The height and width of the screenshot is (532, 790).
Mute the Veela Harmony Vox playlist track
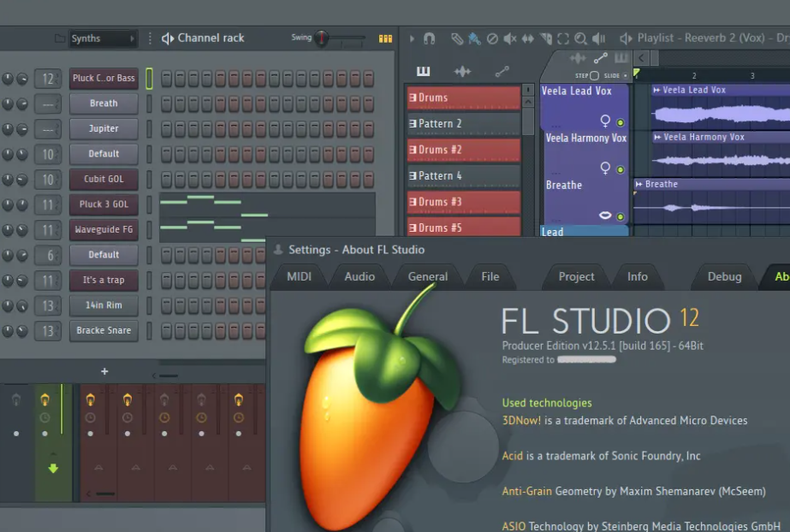point(621,169)
